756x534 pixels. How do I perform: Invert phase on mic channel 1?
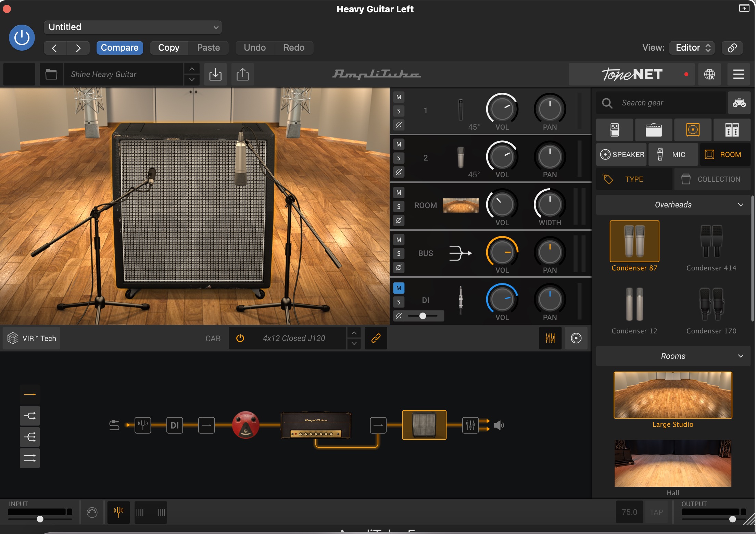(399, 125)
